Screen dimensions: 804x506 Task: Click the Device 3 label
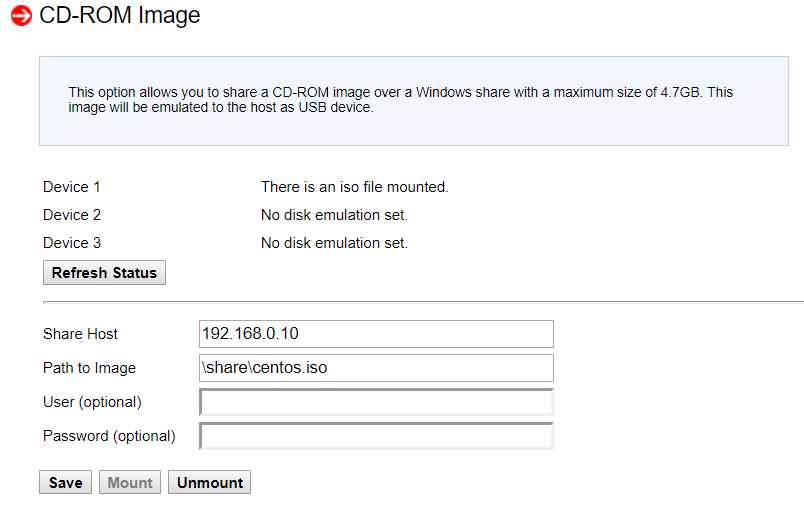coord(72,243)
